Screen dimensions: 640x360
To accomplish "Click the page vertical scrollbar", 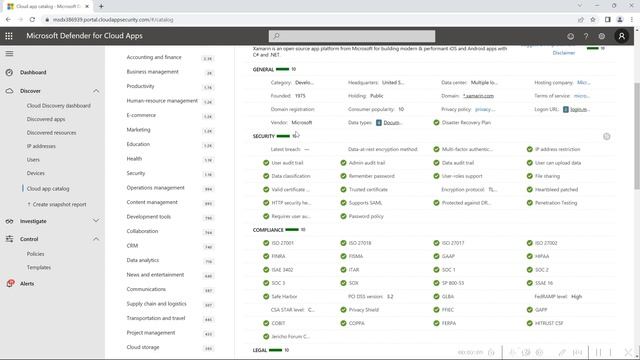I will (x=637, y=136).
